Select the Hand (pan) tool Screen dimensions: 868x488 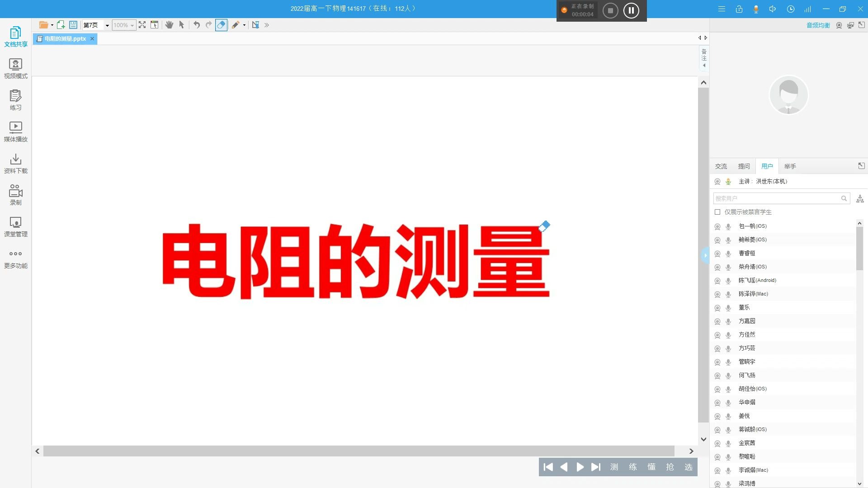click(x=170, y=25)
